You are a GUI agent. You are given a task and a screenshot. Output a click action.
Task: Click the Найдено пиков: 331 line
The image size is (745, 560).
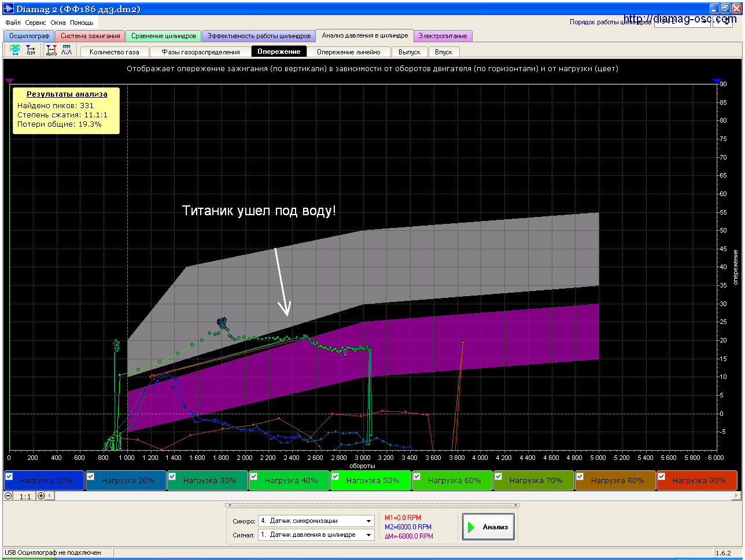(56, 105)
